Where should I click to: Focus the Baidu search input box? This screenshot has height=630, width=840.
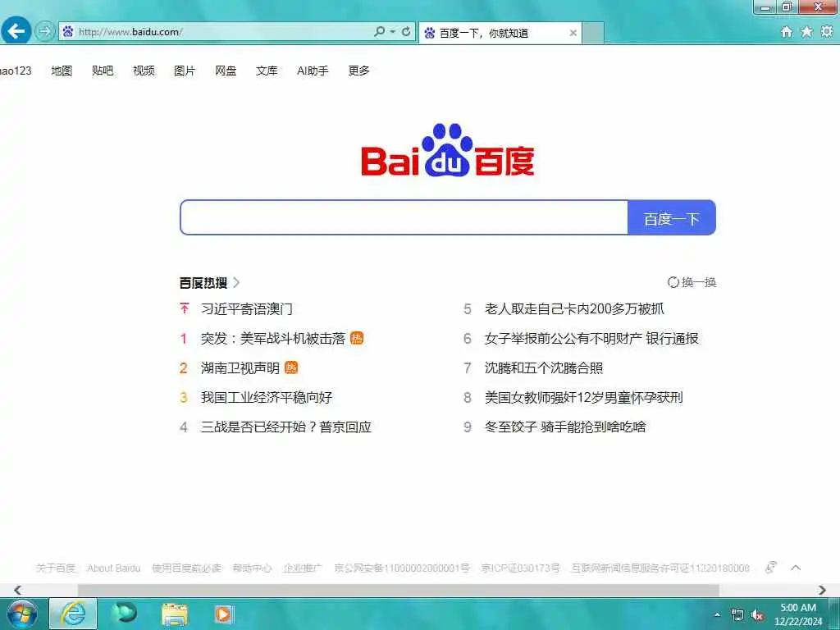coord(404,217)
